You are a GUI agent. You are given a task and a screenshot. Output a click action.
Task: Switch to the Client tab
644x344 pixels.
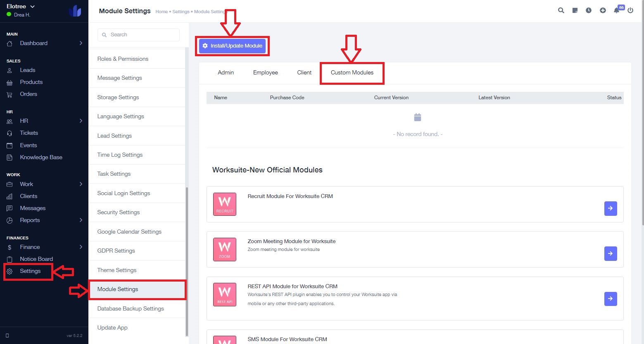304,72
